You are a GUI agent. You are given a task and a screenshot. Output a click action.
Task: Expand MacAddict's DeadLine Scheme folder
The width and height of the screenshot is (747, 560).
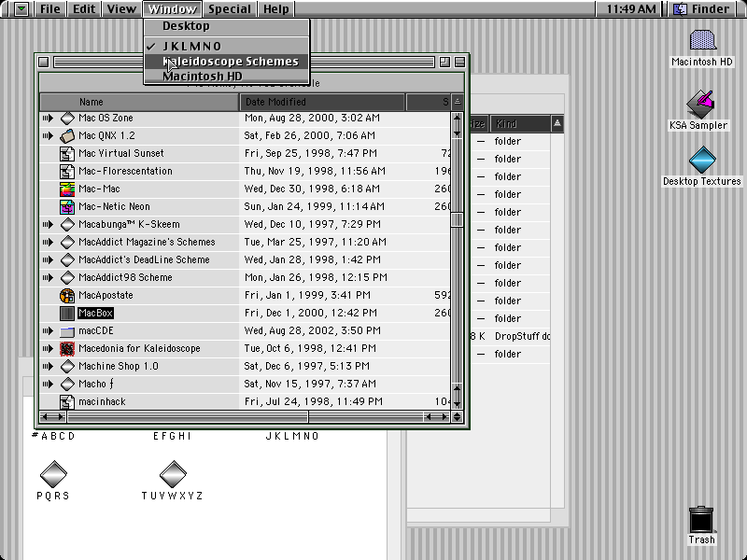click(x=48, y=260)
